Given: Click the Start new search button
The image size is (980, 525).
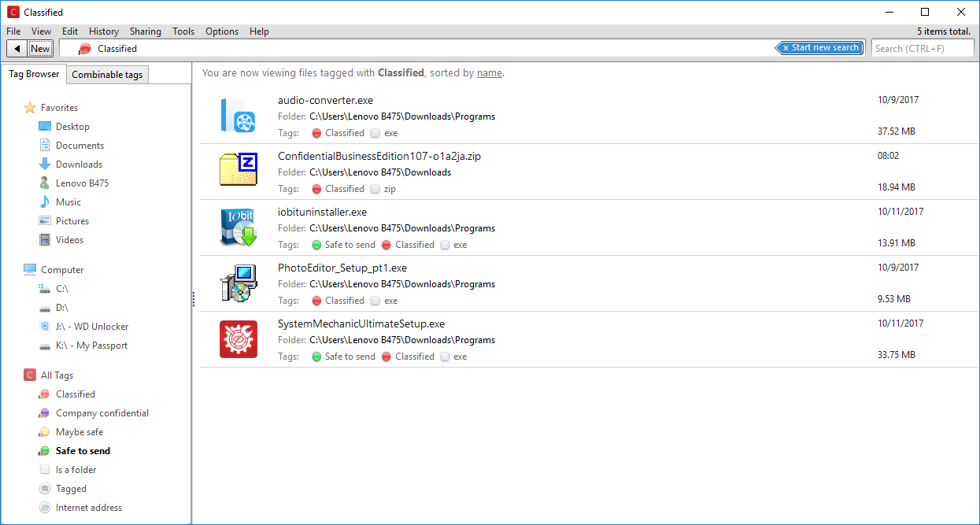Looking at the screenshot, I should [x=819, y=48].
